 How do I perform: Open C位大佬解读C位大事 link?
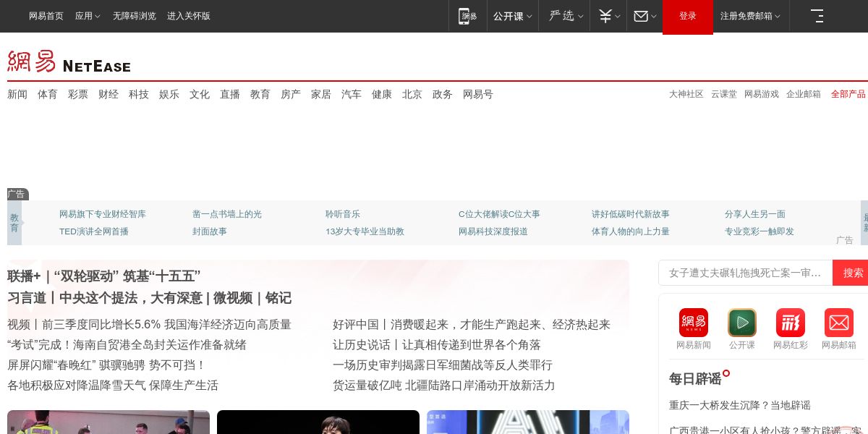pos(499,214)
